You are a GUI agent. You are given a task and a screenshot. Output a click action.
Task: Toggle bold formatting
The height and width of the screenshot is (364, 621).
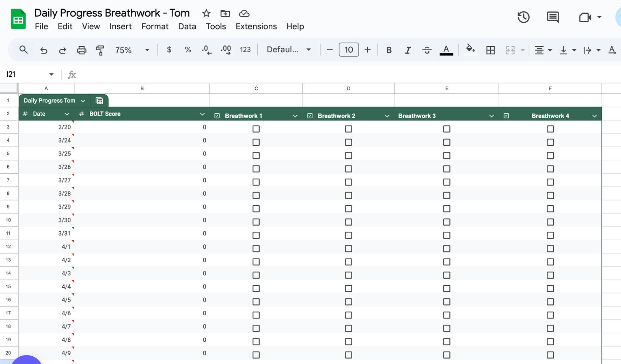pos(389,50)
